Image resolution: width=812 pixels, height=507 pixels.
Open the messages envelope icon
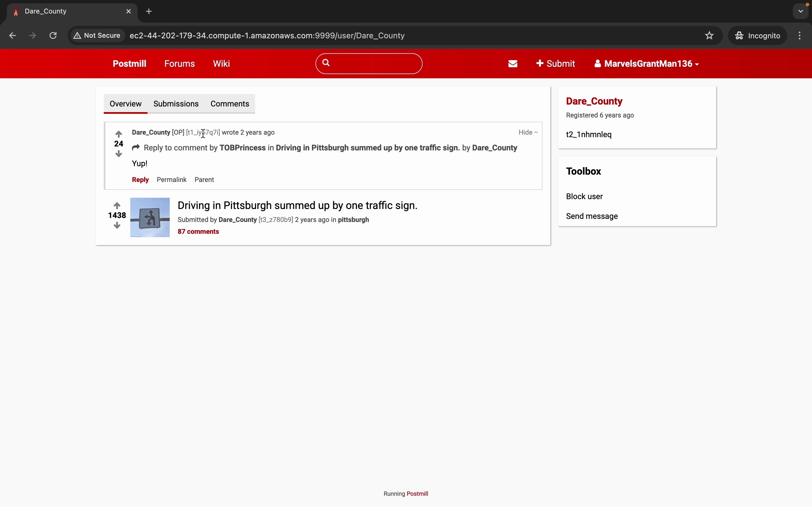(513, 64)
